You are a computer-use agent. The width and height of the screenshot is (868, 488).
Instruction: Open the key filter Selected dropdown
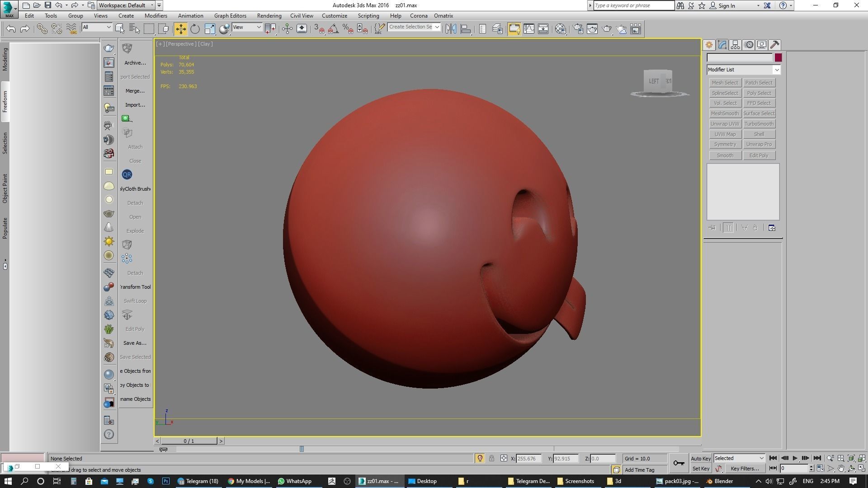coord(739,458)
